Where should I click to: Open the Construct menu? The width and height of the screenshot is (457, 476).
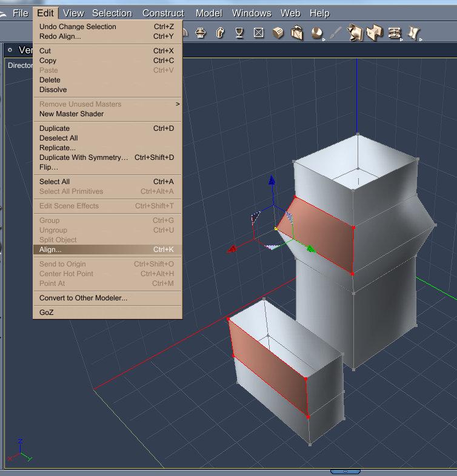click(x=163, y=13)
